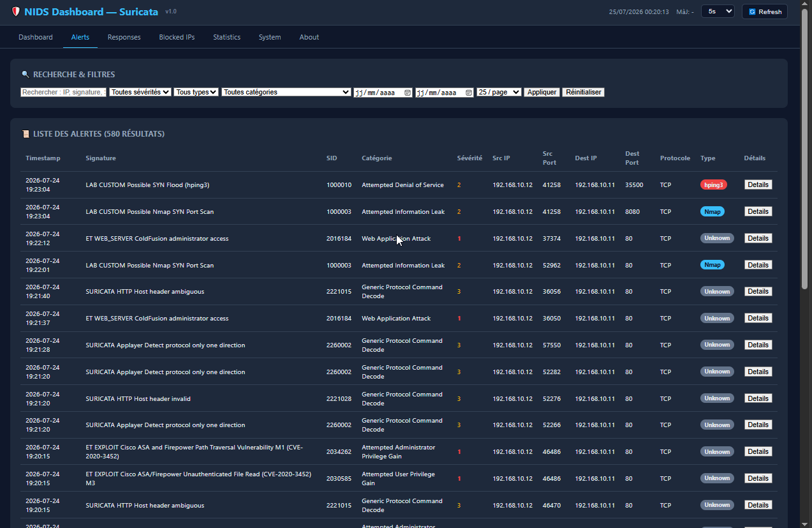Click the red shield logo icon
Image resolution: width=812 pixels, height=528 pixels.
(16, 11)
